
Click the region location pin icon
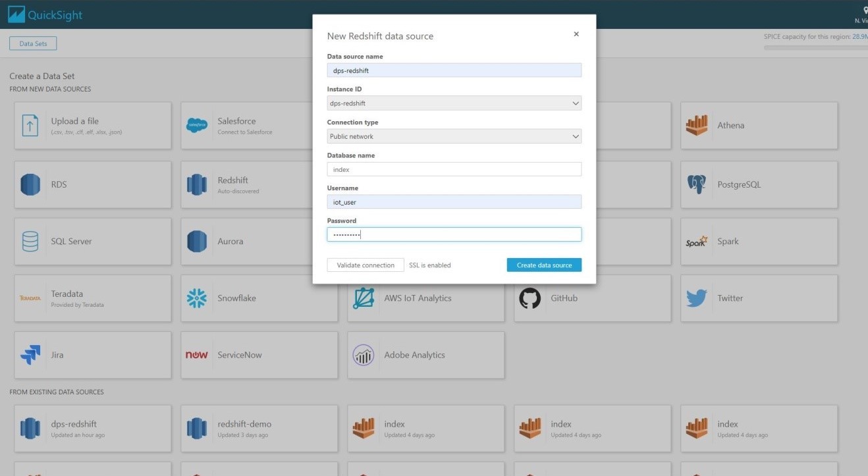tap(865, 11)
